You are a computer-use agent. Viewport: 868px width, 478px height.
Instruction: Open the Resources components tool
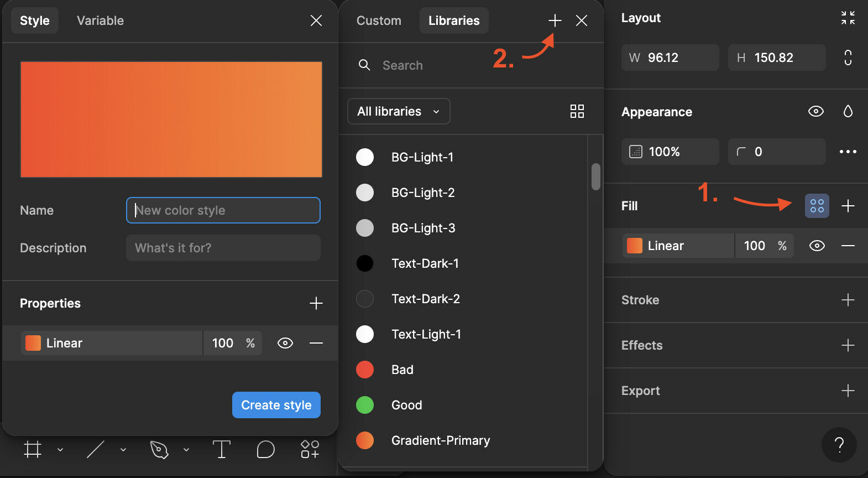coord(310,449)
